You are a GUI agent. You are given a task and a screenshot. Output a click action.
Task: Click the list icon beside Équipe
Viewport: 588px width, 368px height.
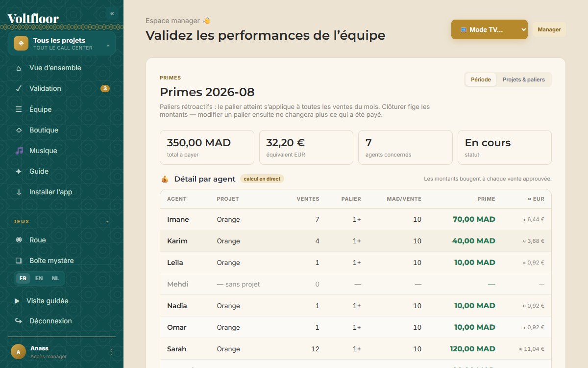(x=19, y=109)
